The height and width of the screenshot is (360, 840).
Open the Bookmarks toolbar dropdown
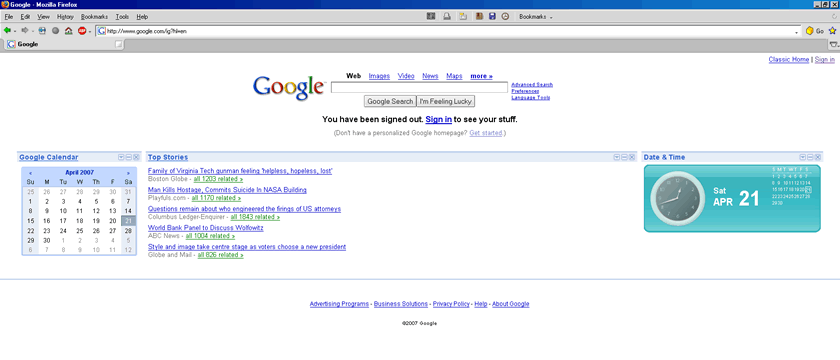(536, 17)
